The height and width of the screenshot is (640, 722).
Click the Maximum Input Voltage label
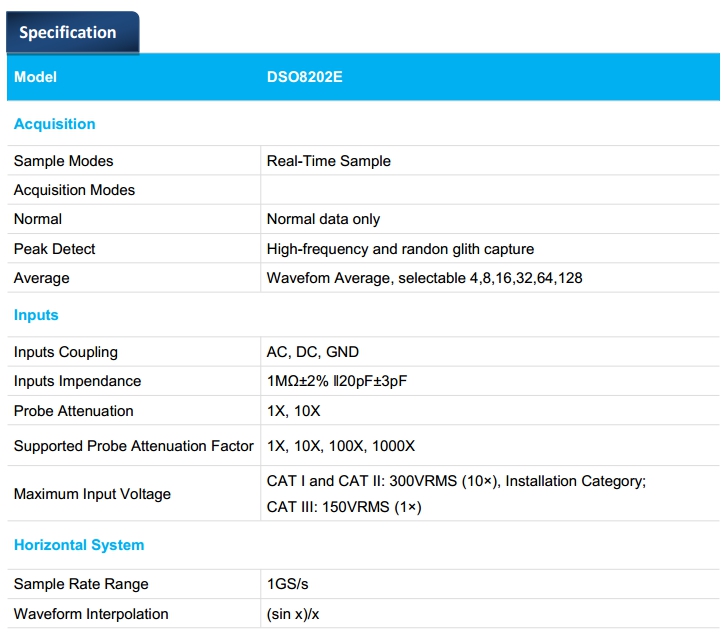pos(92,494)
